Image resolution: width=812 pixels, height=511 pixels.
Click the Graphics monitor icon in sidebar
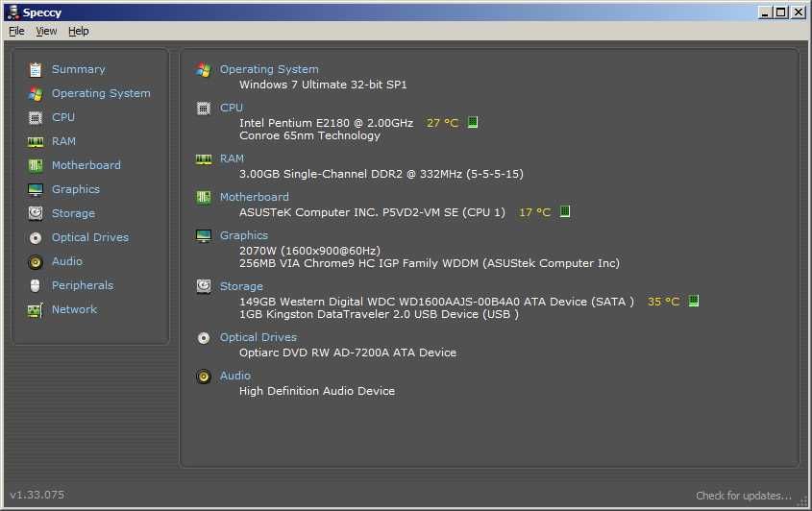36,189
